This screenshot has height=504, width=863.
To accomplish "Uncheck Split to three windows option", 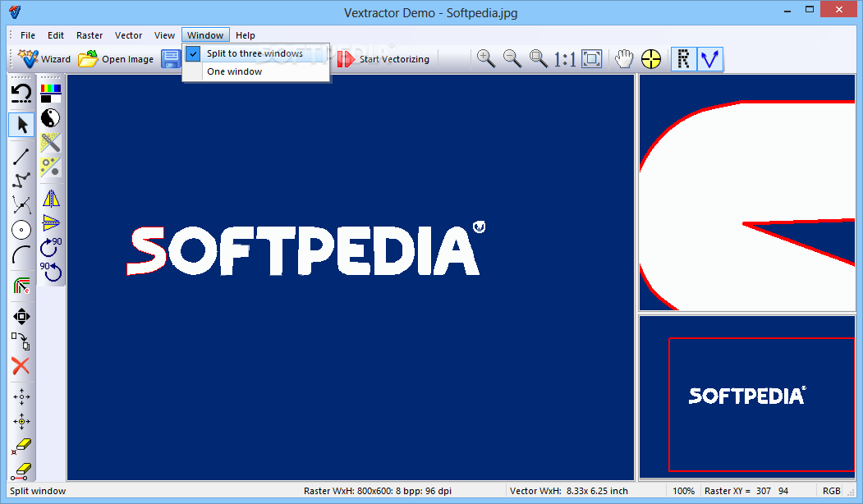I will click(256, 53).
